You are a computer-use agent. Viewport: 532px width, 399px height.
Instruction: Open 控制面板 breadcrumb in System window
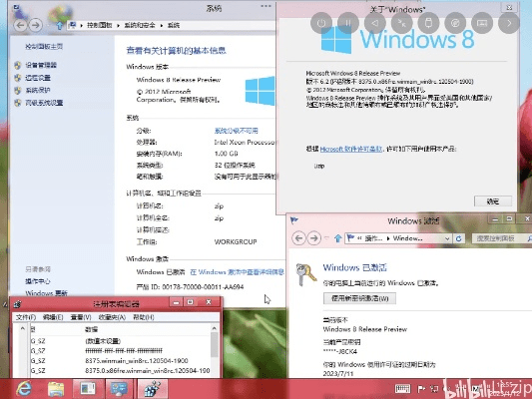100,25
